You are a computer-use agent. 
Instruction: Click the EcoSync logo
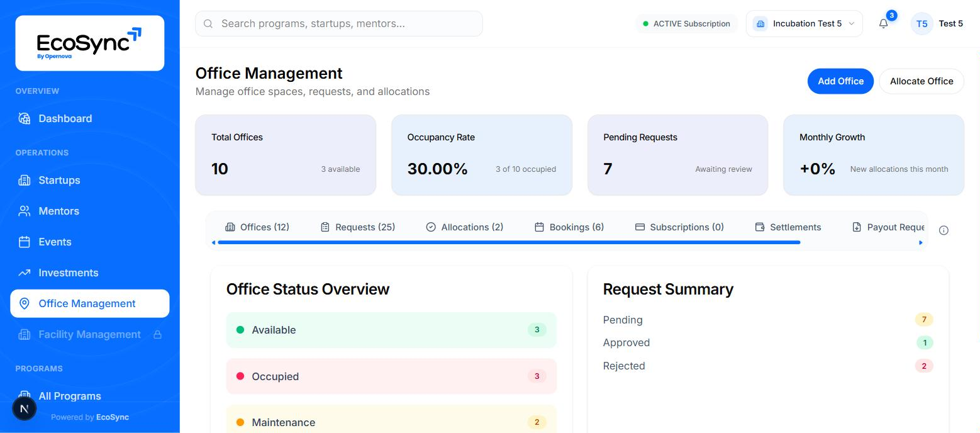tap(89, 43)
